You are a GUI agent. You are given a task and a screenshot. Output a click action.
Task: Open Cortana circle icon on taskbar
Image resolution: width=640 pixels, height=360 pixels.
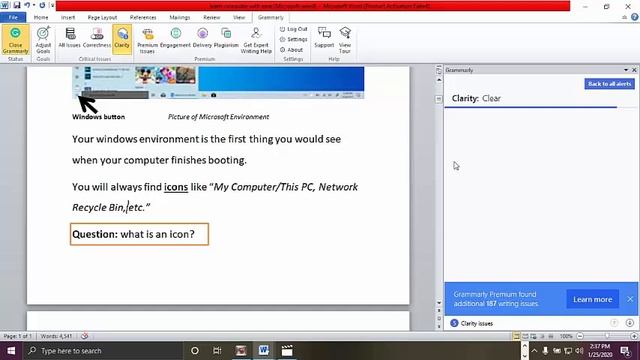(195, 351)
